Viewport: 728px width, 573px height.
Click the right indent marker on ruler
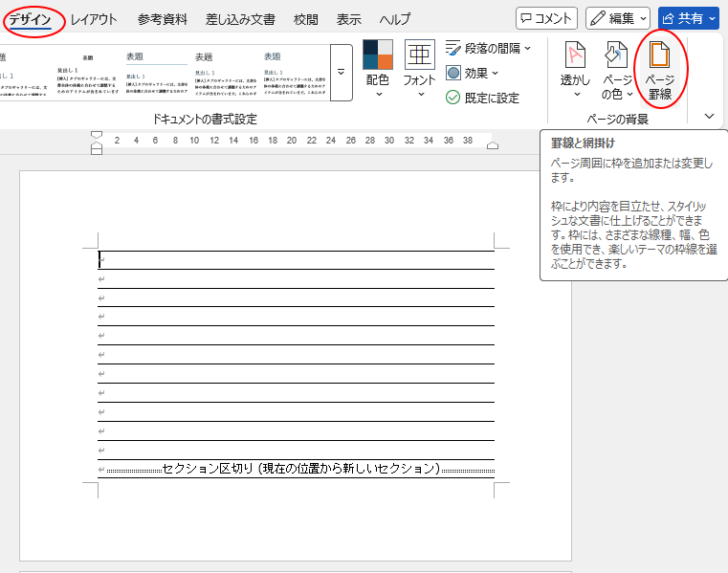point(493,145)
